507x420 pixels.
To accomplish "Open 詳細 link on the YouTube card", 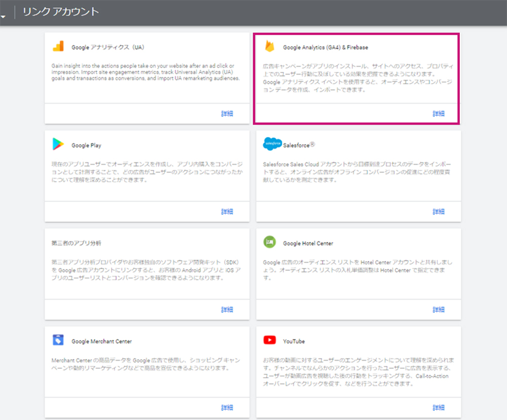I will (439, 408).
